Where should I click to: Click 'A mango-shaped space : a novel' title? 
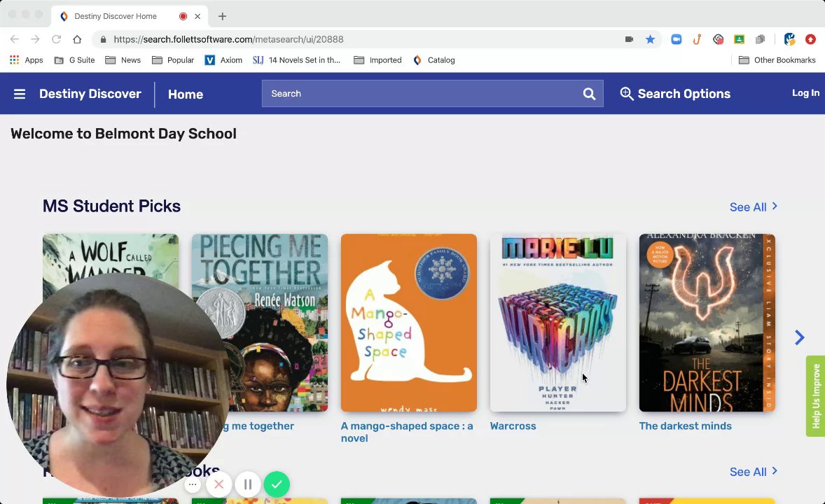407,432
